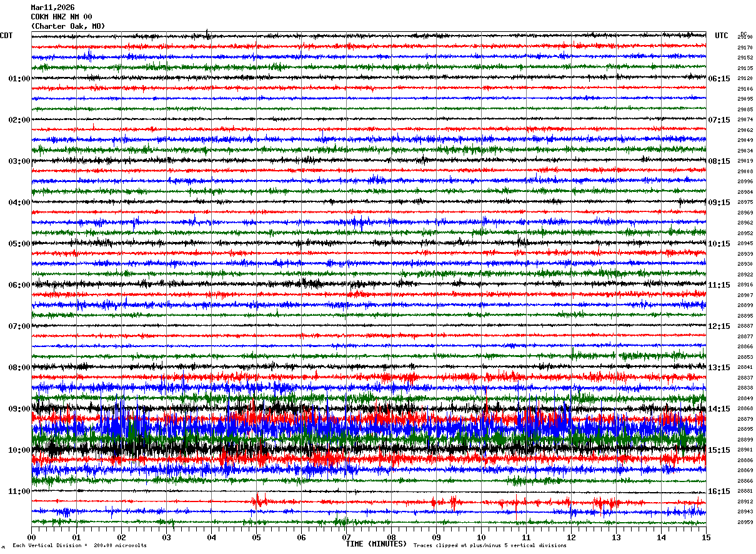Click the '06' minute axis tick label
Screen dimensions: 756x554
301,538
